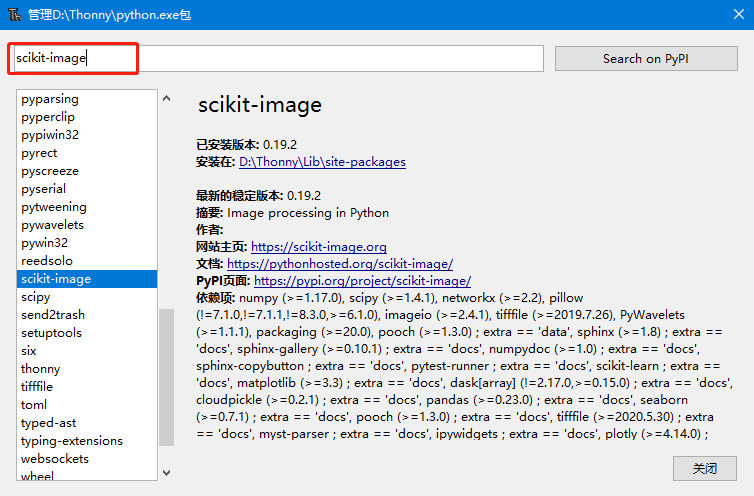Open the D:\Thonny\Lib\site-packages link
This screenshot has height=496, width=754.
[x=322, y=161]
